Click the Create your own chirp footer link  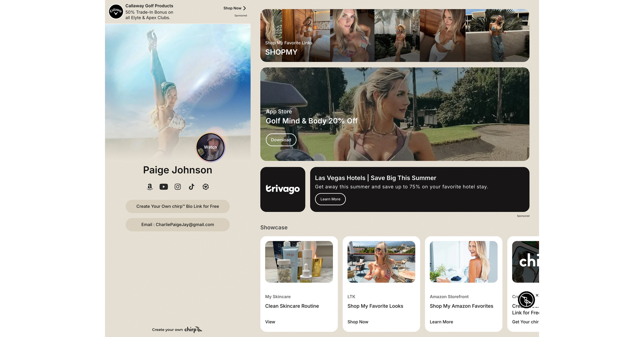[177, 330]
